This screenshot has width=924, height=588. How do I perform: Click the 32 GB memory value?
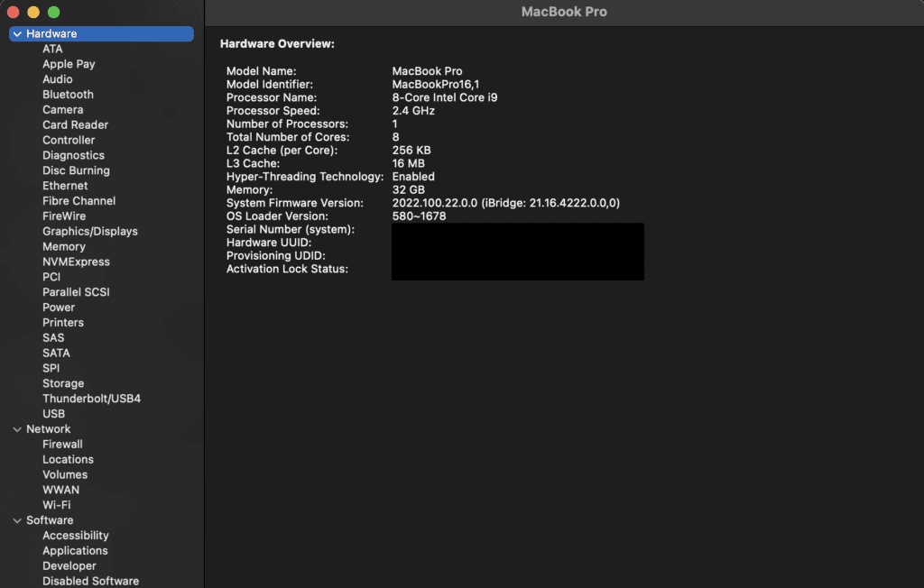pos(409,190)
